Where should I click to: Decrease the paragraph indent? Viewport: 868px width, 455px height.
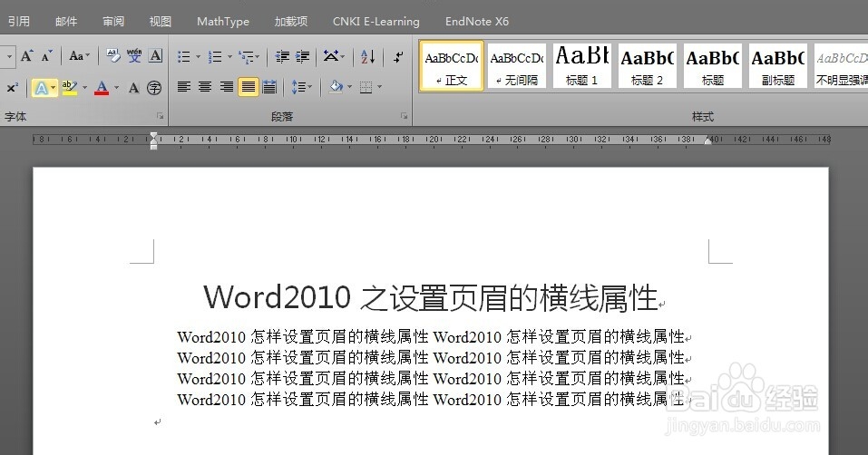[282, 56]
